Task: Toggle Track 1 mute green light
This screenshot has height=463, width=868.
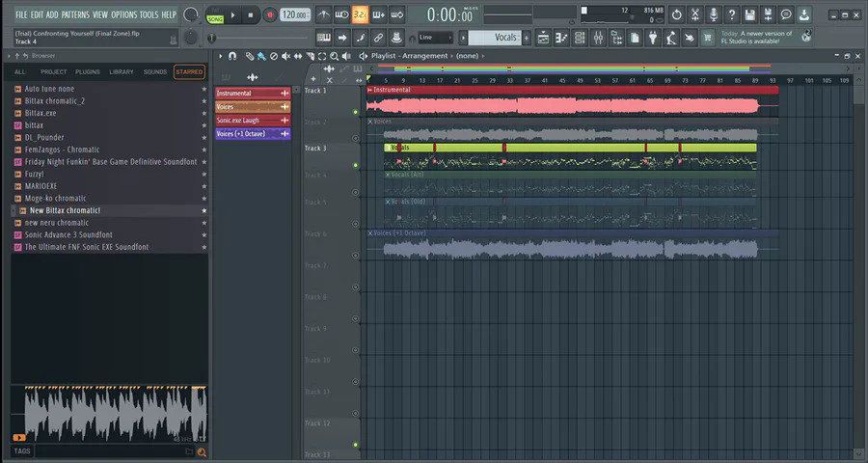Action: (355, 112)
